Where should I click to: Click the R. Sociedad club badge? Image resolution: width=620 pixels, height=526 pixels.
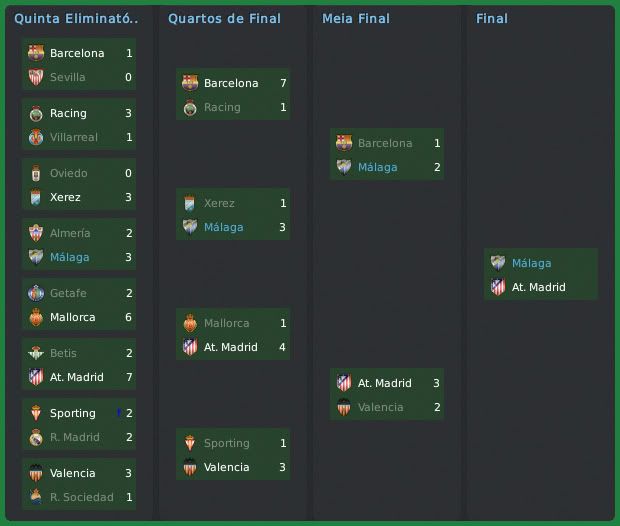(36, 497)
